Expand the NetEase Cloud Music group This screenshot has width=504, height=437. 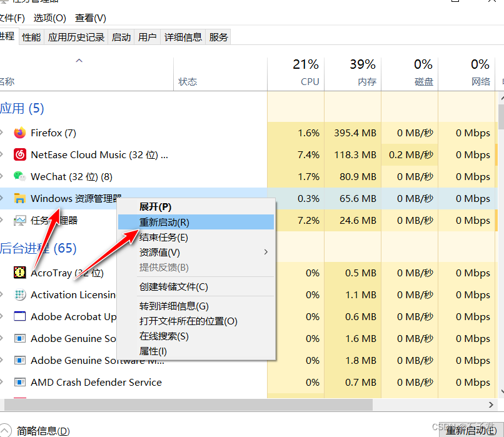2,154
